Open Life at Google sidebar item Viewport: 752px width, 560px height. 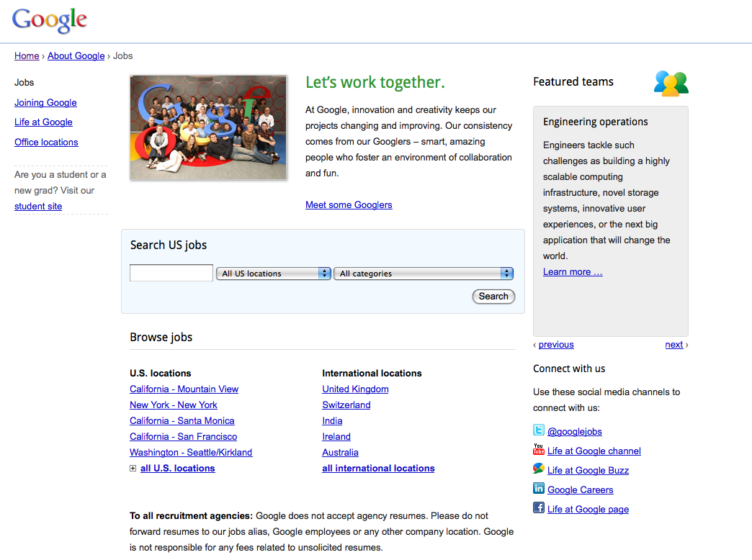[43, 122]
